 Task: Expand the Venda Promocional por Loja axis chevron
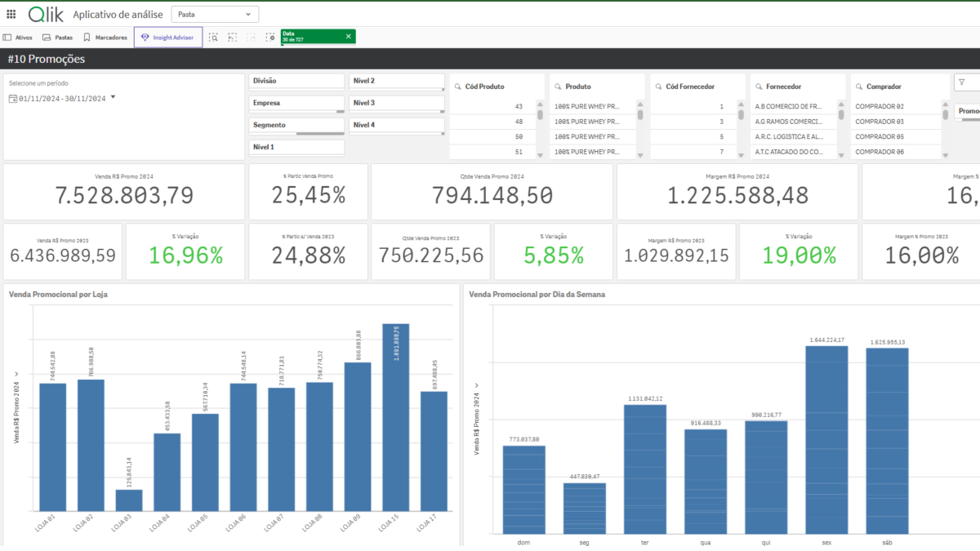click(16, 373)
